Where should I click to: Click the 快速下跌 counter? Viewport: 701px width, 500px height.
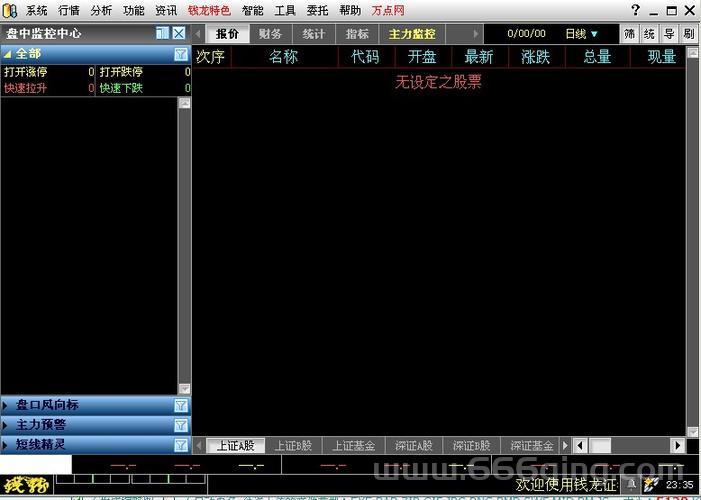click(144, 88)
